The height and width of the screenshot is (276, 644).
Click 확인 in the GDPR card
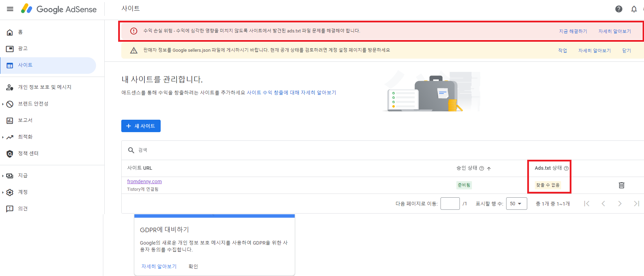click(193, 266)
